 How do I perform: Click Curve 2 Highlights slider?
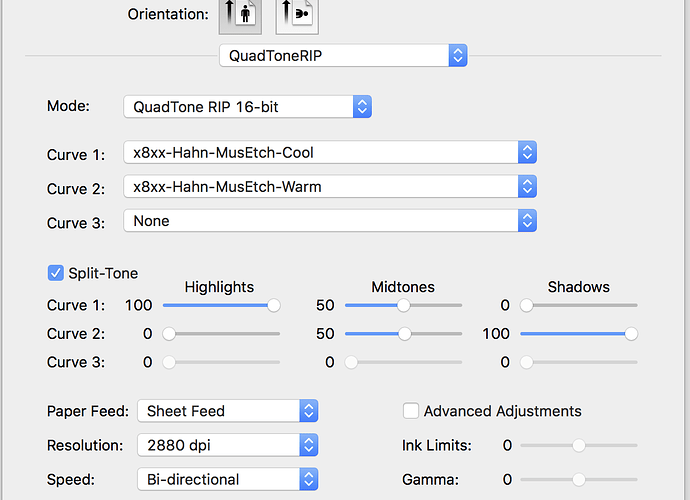pos(169,334)
